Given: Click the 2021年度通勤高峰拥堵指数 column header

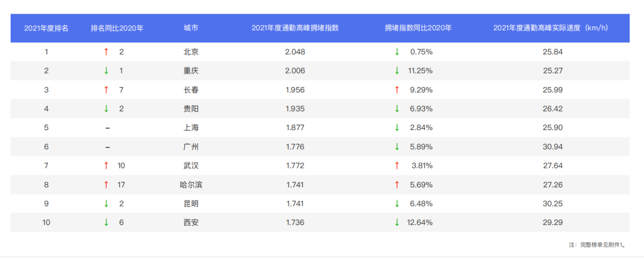Looking at the screenshot, I should coord(295,28).
